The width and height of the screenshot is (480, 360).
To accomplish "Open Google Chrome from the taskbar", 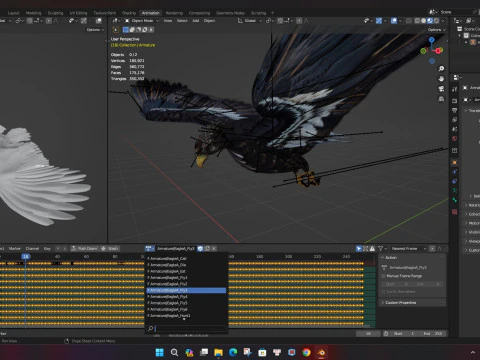I will click(306, 352).
